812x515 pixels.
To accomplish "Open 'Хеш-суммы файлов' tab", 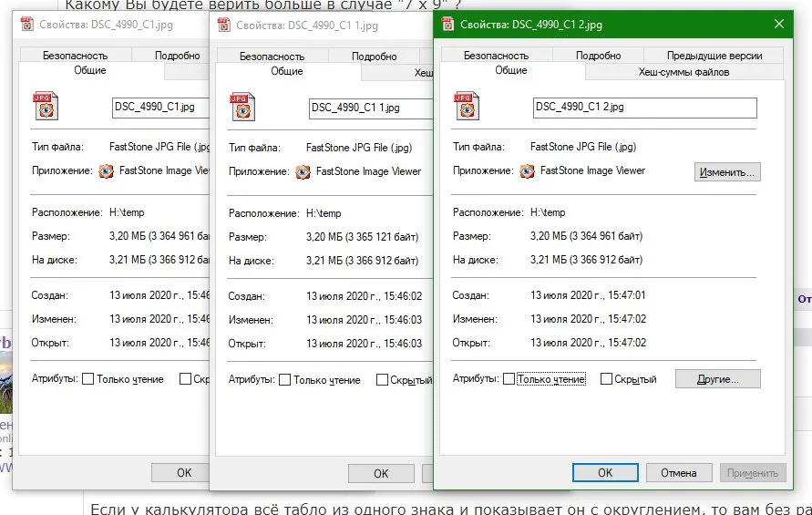I will [x=684, y=72].
